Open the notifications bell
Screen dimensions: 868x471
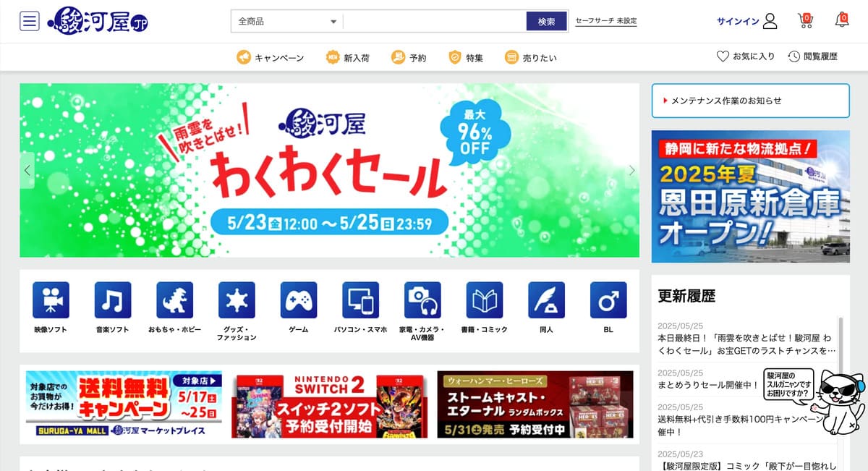click(841, 20)
